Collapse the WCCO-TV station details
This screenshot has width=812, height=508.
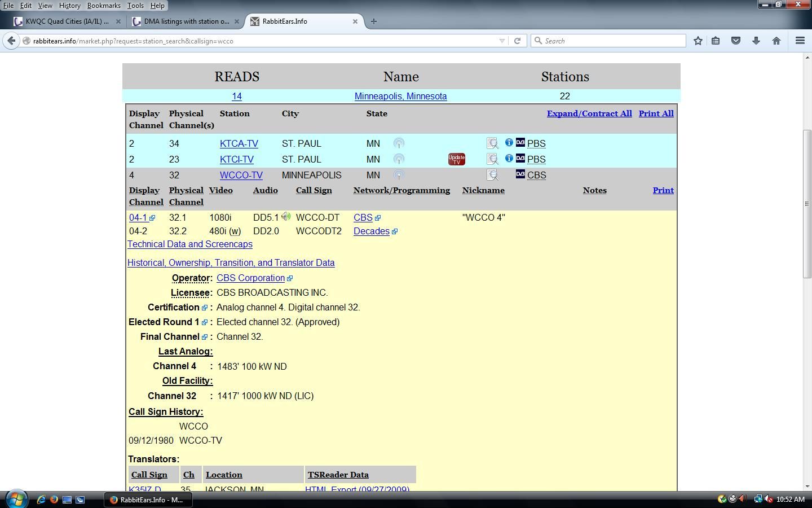[x=241, y=176]
